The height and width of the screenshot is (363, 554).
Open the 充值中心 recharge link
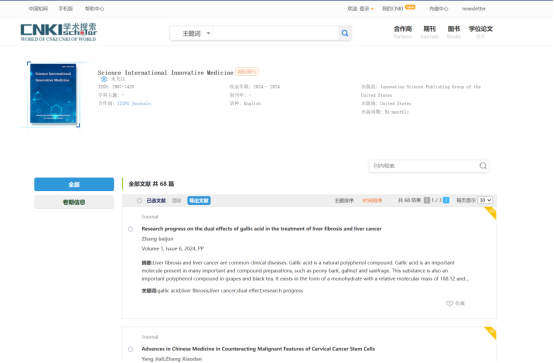[x=438, y=9]
